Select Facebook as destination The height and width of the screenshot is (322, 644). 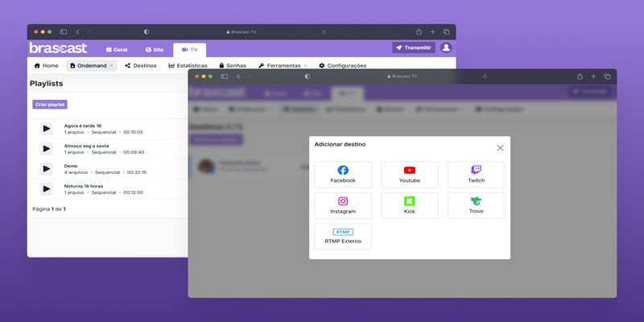[343, 175]
